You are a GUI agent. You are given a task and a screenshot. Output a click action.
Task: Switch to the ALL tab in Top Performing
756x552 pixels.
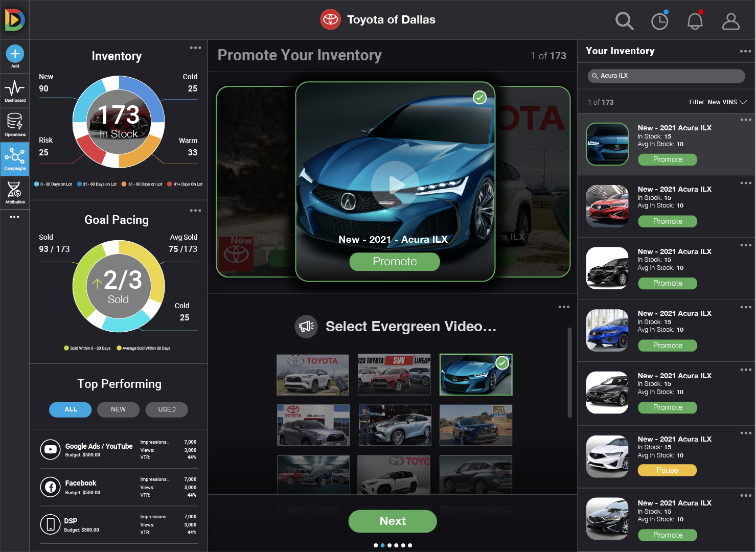[71, 409]
